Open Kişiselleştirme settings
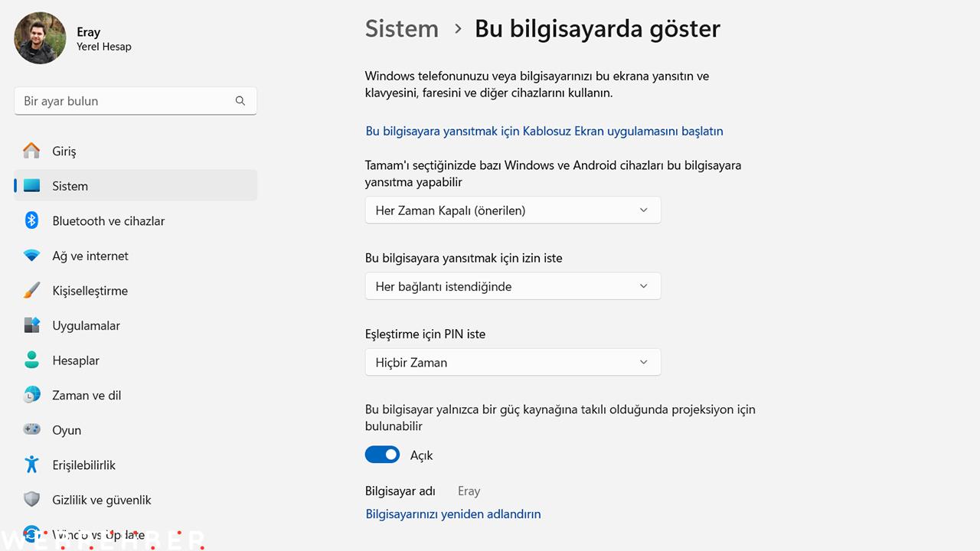Image resolution: width=980 pixels, height=551 pixels. (136, 291)
